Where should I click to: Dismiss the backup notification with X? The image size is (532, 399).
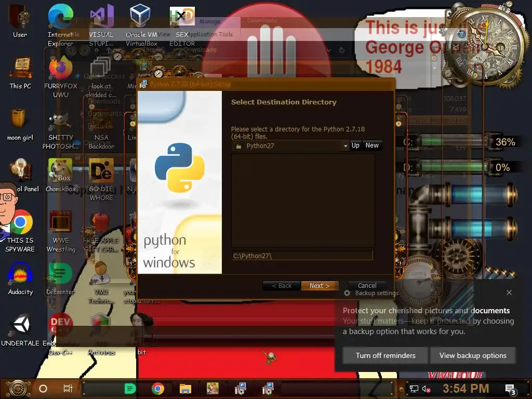(509, 292)
